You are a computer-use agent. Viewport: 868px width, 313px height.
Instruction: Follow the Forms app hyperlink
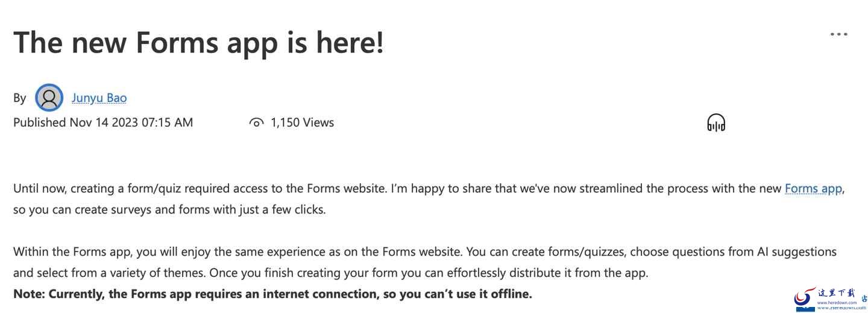(x=813, y=188)
